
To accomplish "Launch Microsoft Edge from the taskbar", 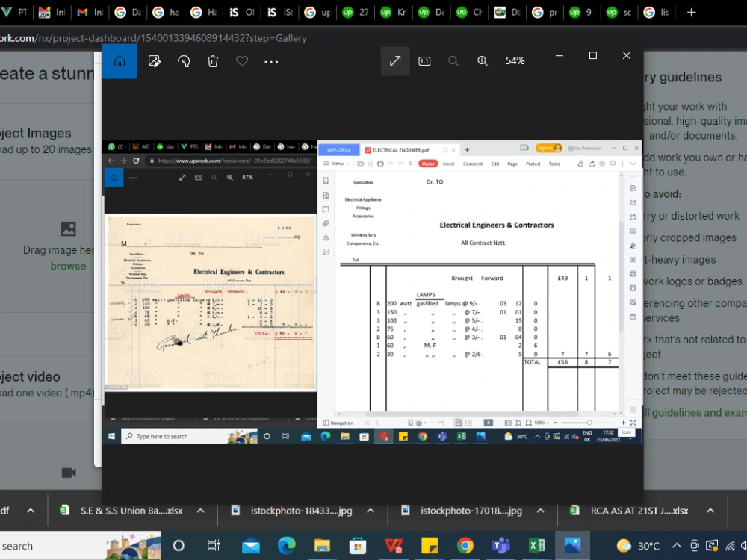I will click(286, 546).
